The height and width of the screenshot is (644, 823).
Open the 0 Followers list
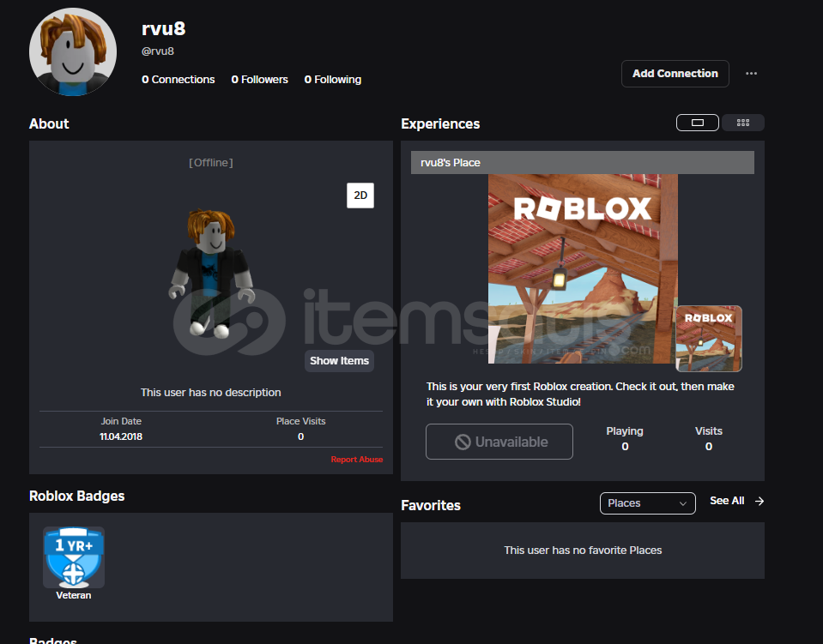(259, 80)
